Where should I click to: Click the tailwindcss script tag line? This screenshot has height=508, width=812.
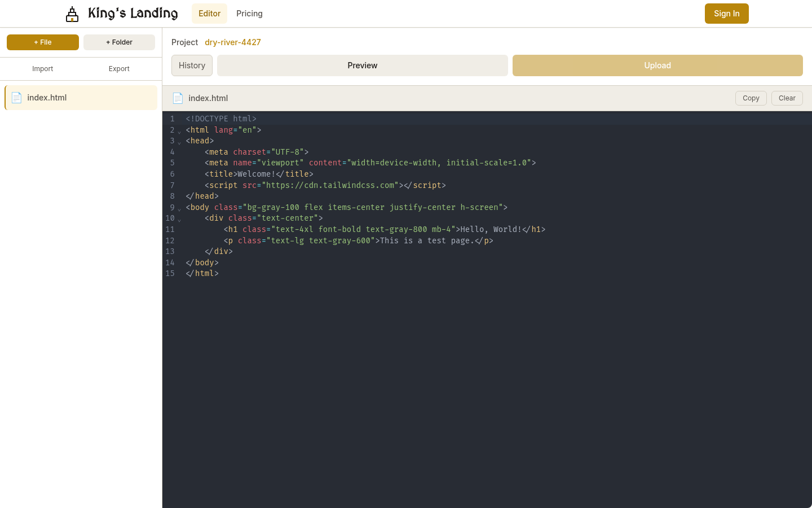(x=325, y=185)
